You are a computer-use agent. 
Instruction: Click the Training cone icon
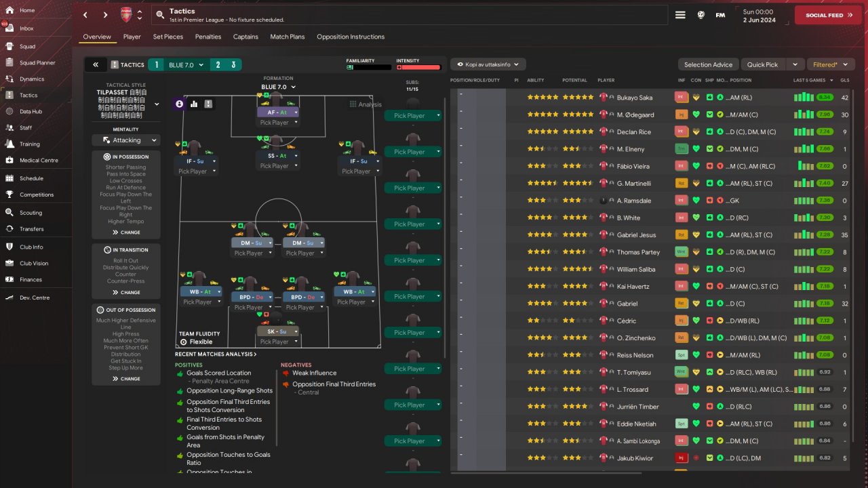point(9,144)
